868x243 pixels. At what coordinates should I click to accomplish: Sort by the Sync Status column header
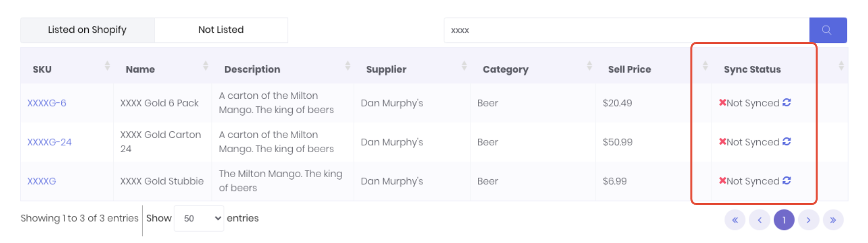[x=752, y=69]
